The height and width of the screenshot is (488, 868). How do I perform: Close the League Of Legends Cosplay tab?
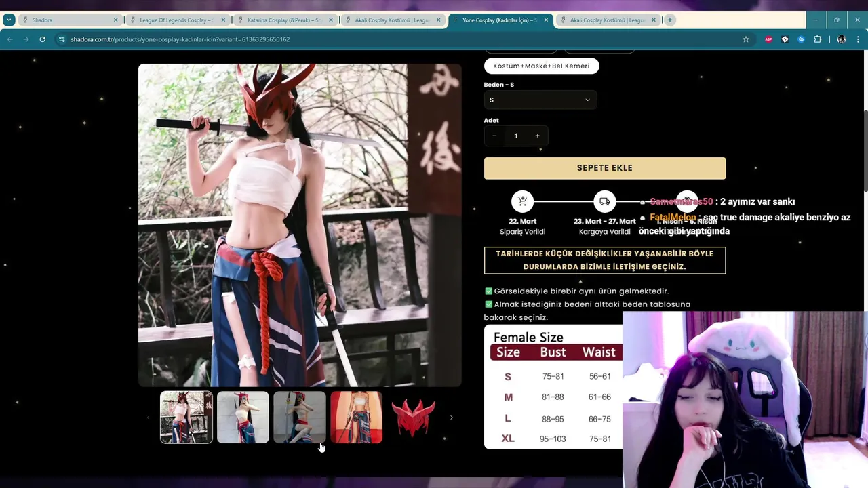(223, 20)
